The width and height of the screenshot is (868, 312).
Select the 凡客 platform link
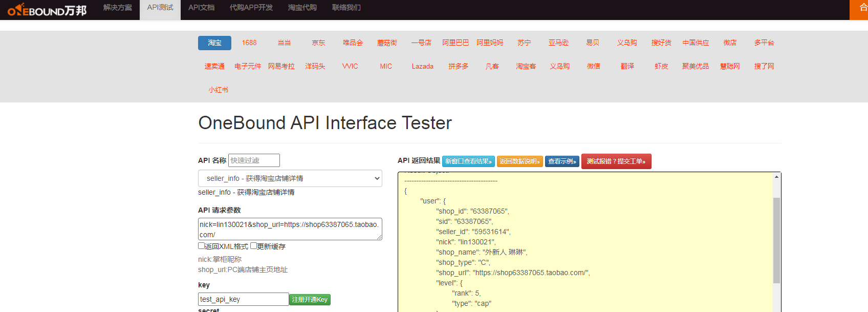(492, 67)
